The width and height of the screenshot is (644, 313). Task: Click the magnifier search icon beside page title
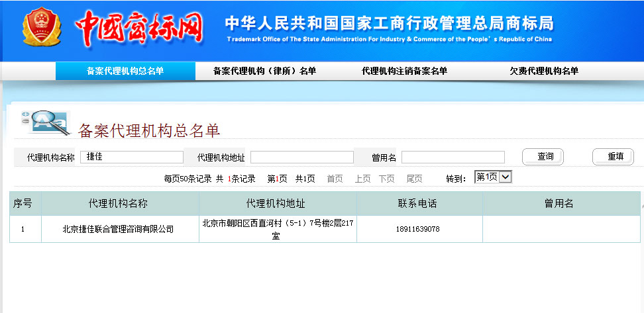[x=46, y=122]
